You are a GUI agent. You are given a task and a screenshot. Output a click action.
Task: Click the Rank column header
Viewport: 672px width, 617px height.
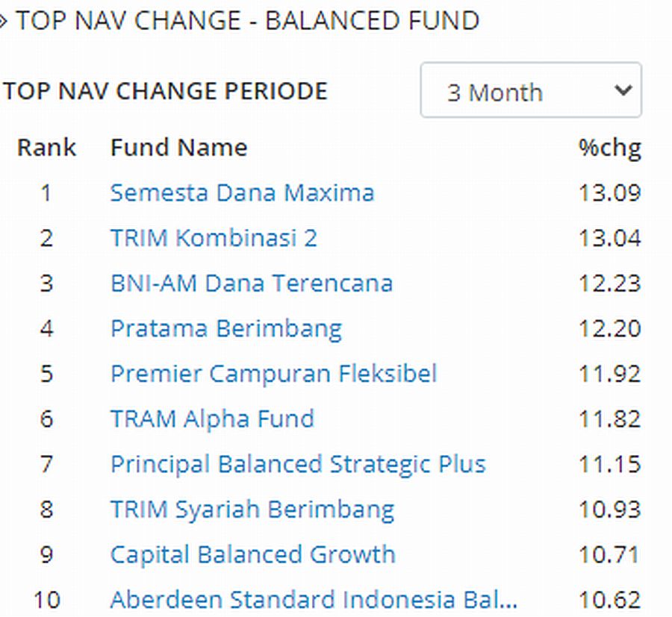[x=46, y=147]
